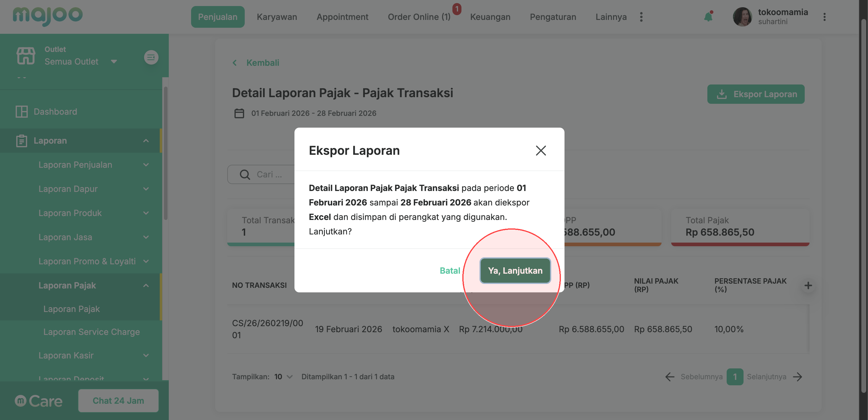Open Karyawan top menu

(x=277, y=17)
